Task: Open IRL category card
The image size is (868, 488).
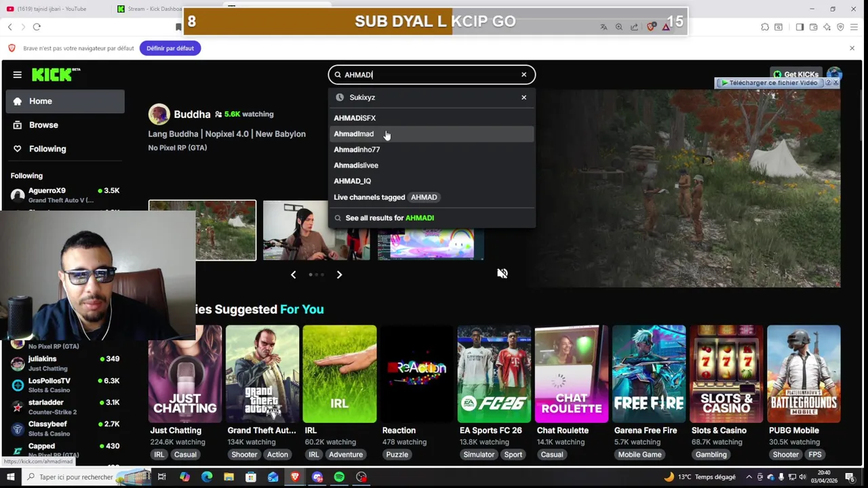Action: pyautogui.click(x=340, y=374)
